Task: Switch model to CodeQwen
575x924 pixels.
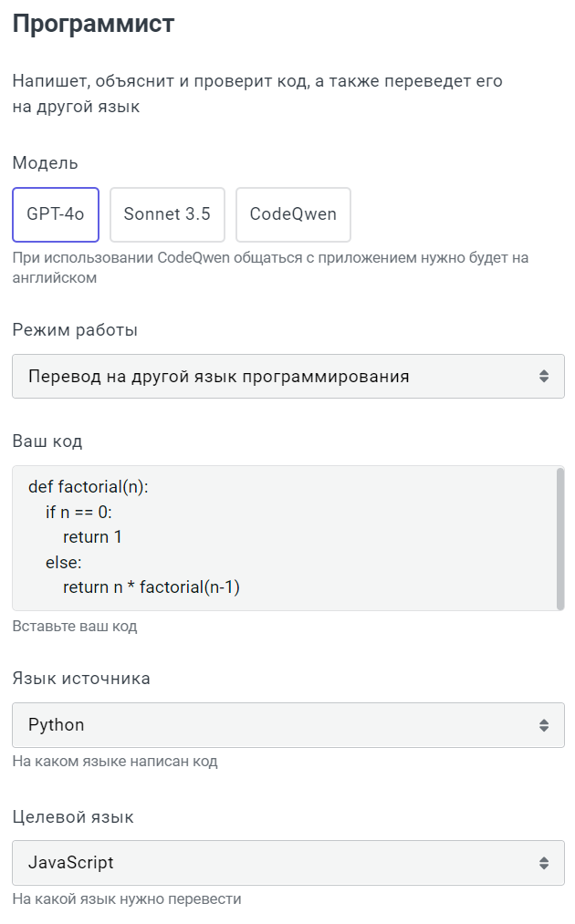Action: pos(293,214)
